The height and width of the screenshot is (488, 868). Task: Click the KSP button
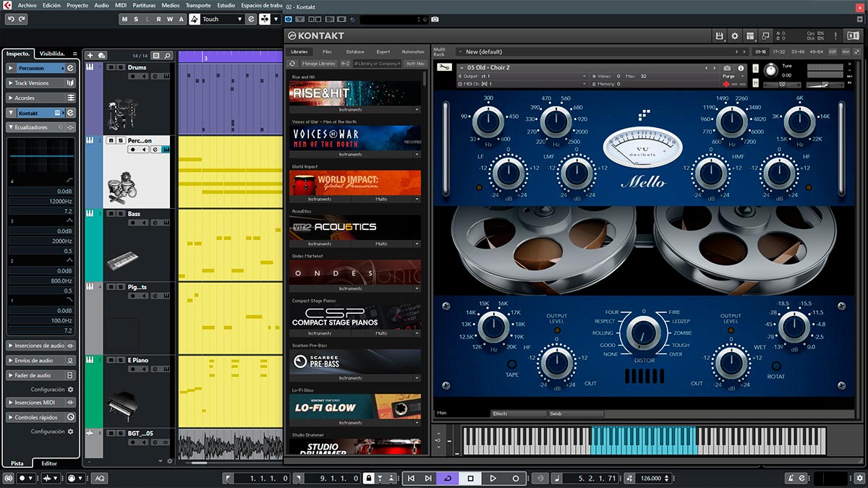(x=833, y=52)
